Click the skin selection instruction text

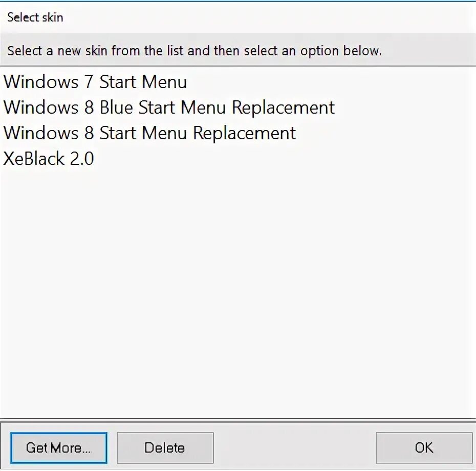point(194,51)
